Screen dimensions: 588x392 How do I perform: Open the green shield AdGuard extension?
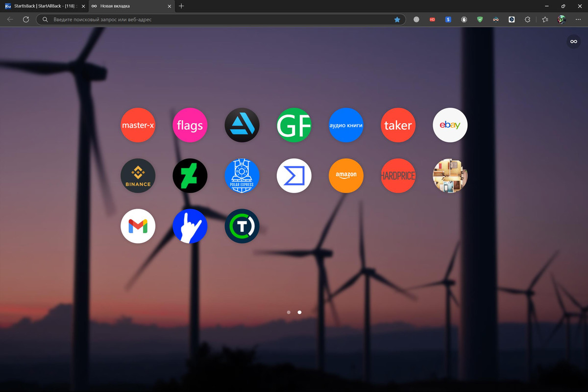(480, 20)
